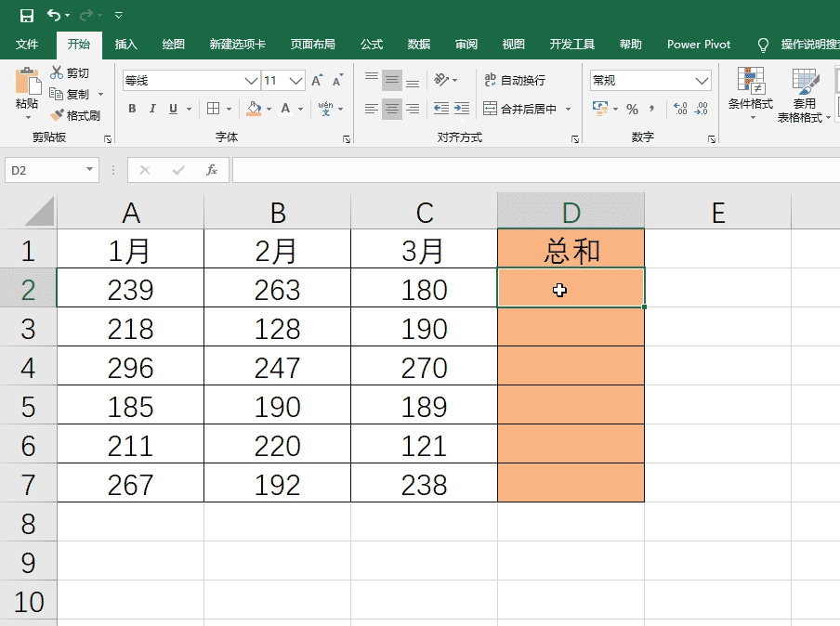Toggle Underline formatting
Image resolution: width=840 pixels, height=626 pixels.
click(x=173, y=109)
